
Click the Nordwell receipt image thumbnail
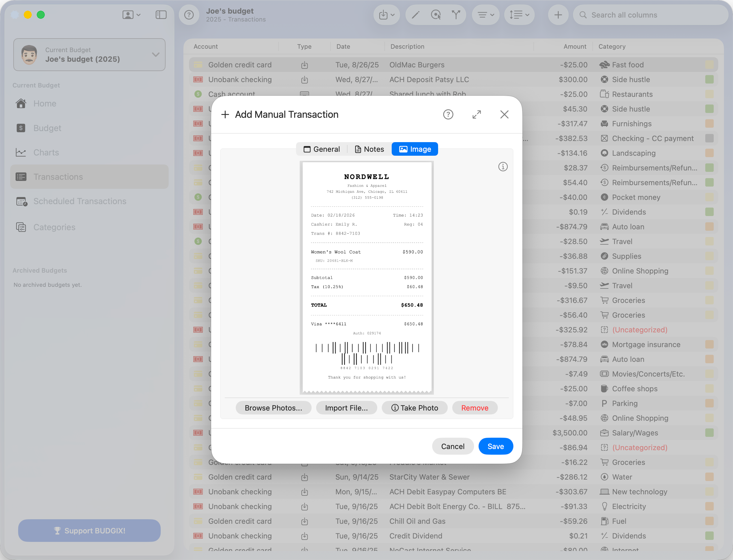(x=366, y=277)
